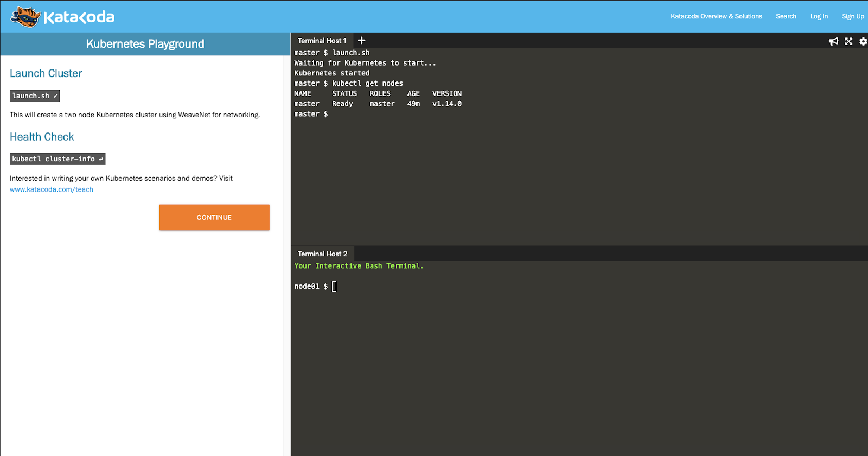Viewport: 868px width, 456px height.
Task: Click Sign Up link
Action: tap(853, 16)
